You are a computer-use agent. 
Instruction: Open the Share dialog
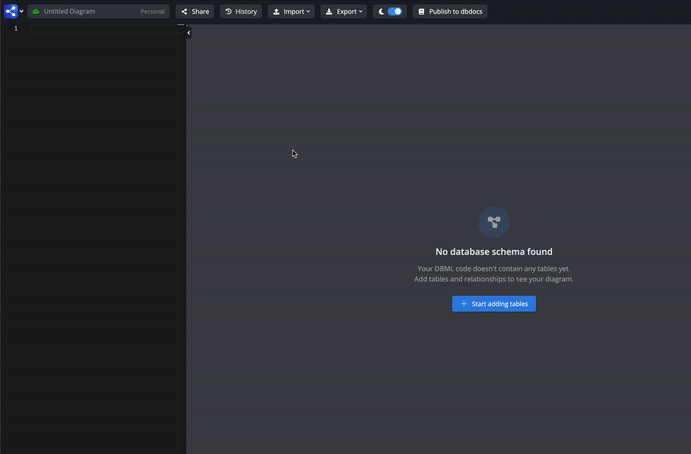[x=195, y=12]
